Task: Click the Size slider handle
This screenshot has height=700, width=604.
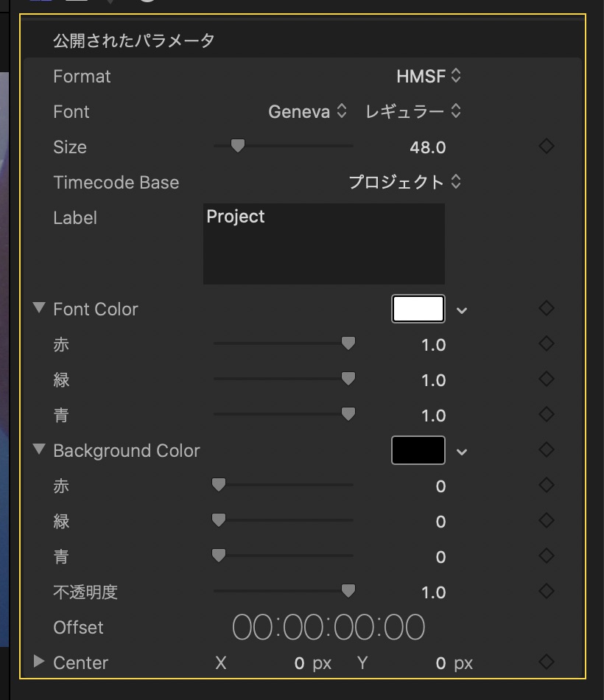Action: [237, 146]
